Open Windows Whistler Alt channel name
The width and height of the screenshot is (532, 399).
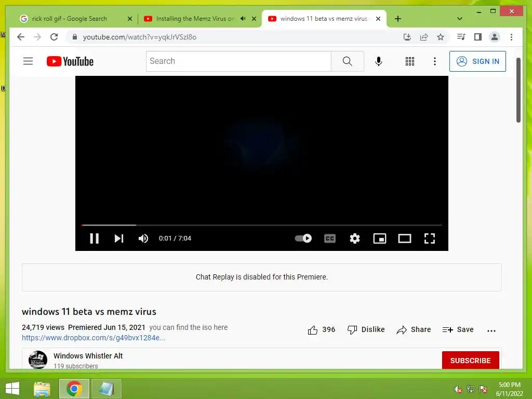[88, 356]
